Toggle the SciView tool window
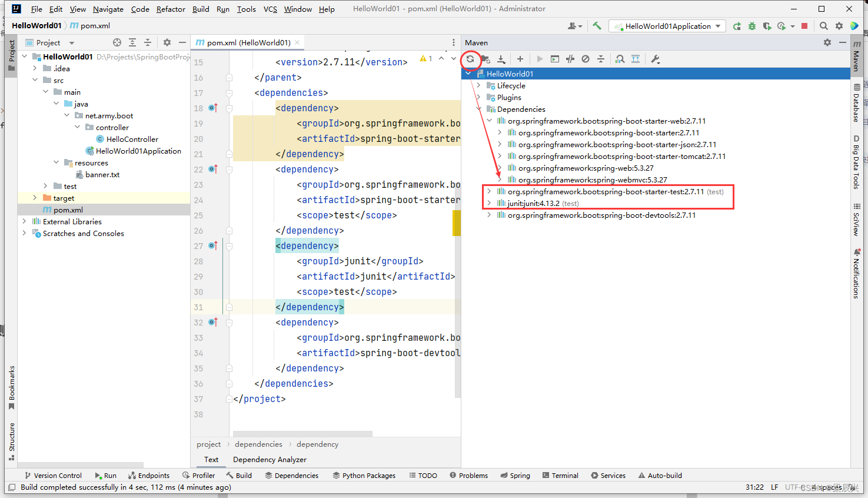The height and width of the screenshot is (498, 868). [857, 219]
